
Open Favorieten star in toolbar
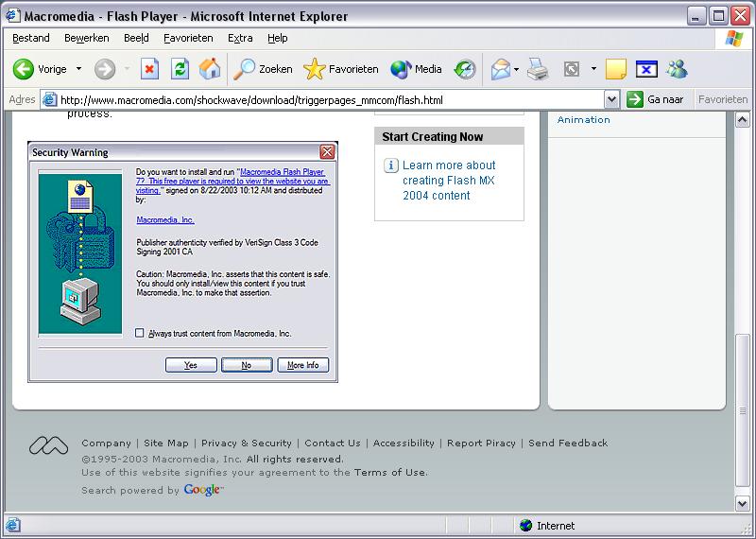[341, 69]
